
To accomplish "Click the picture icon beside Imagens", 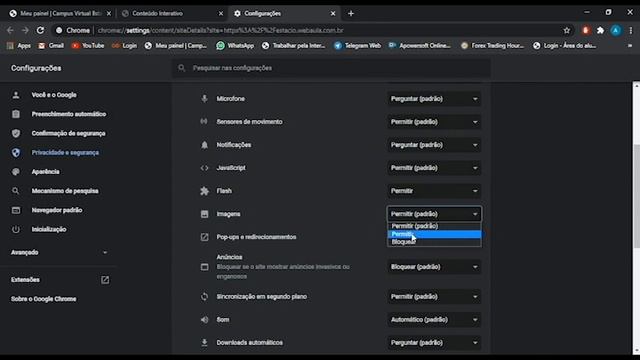I will click(x=204, y=214).
